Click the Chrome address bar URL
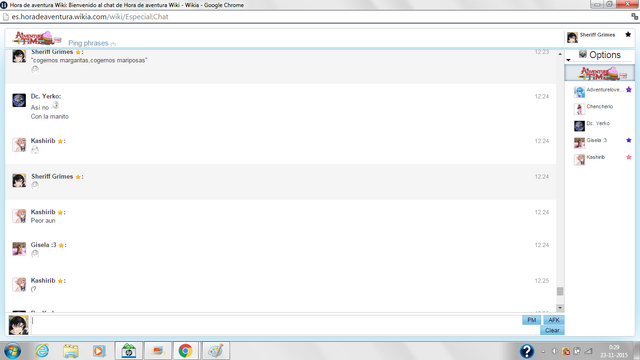640x360 pixels. [90, 17]
